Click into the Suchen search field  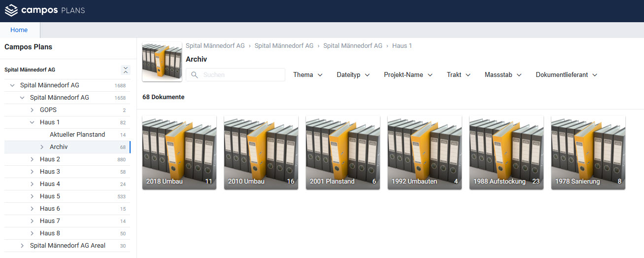[x=241, y=75]
